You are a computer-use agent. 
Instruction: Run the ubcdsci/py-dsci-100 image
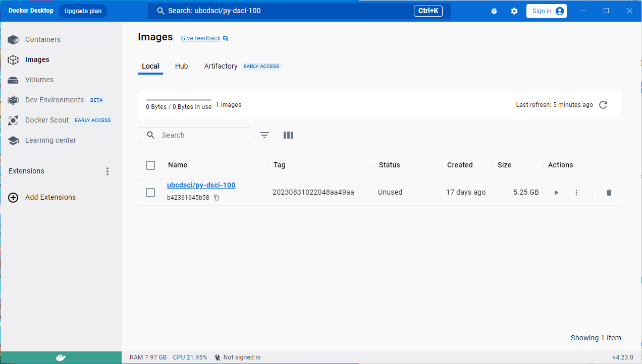tap(556, 193)
